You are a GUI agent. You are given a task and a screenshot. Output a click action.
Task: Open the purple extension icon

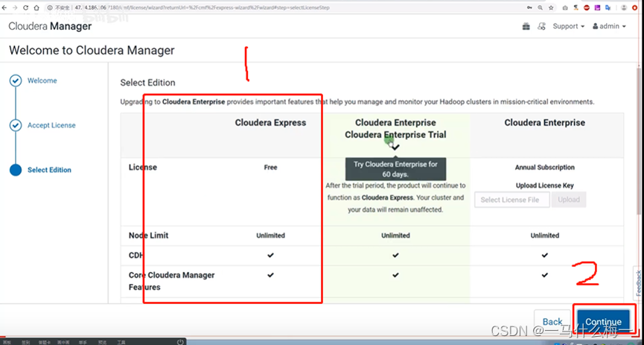coord(597,7)
